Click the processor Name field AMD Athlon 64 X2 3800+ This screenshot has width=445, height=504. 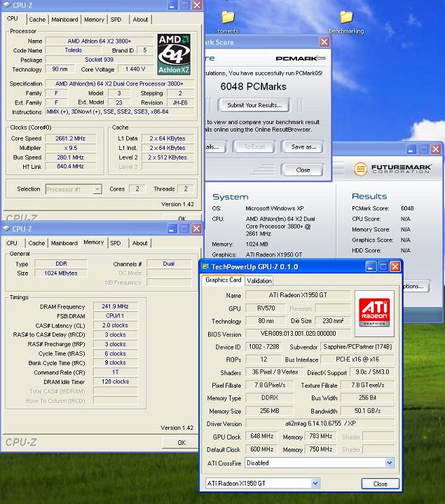(100, 41)
